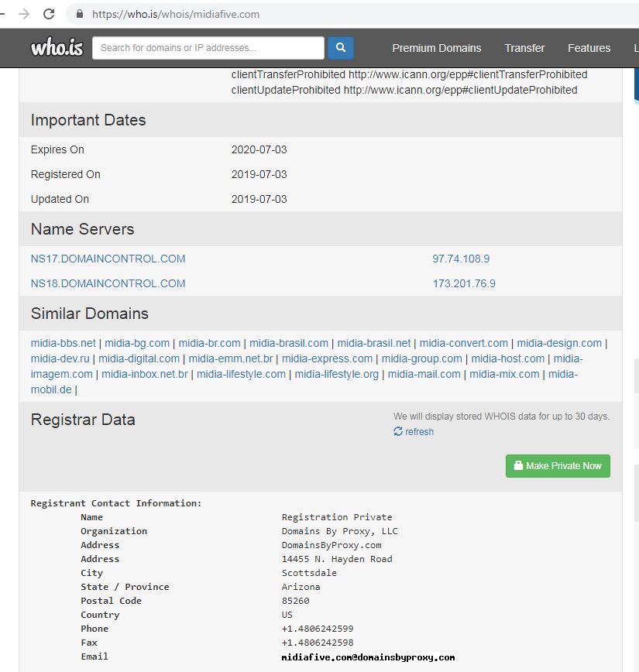Image resolution: width=639 pixels, height=672 pixels.
Task: Open the IP address 97.74.108.9 link
Action: coord(461,259)
